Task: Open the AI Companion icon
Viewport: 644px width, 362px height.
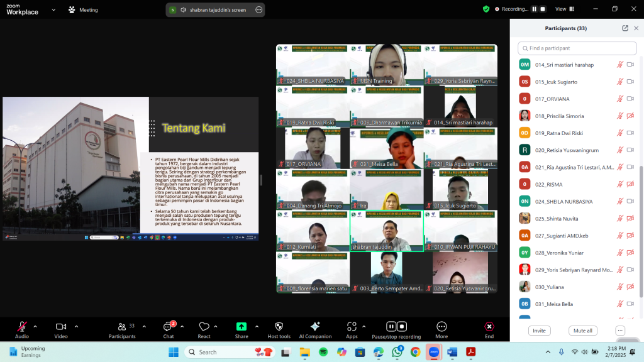Action: pos(315,327)
